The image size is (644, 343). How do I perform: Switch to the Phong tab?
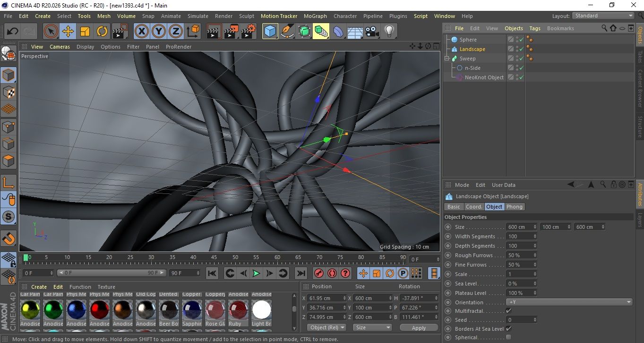coord(515,207)
